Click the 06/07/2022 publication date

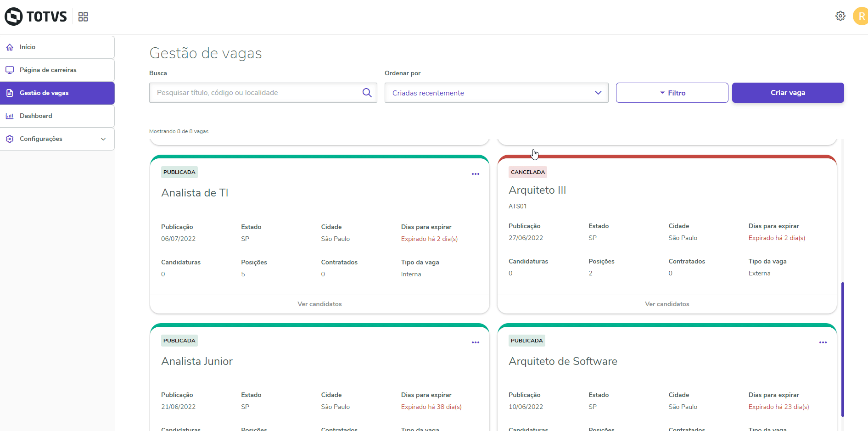(178, 239)
